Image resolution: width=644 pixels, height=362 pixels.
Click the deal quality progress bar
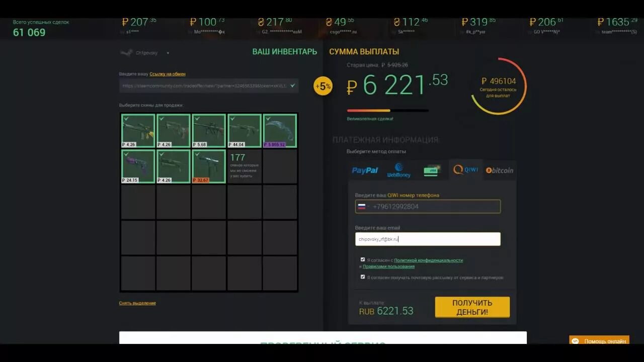(x=387, y=111)
